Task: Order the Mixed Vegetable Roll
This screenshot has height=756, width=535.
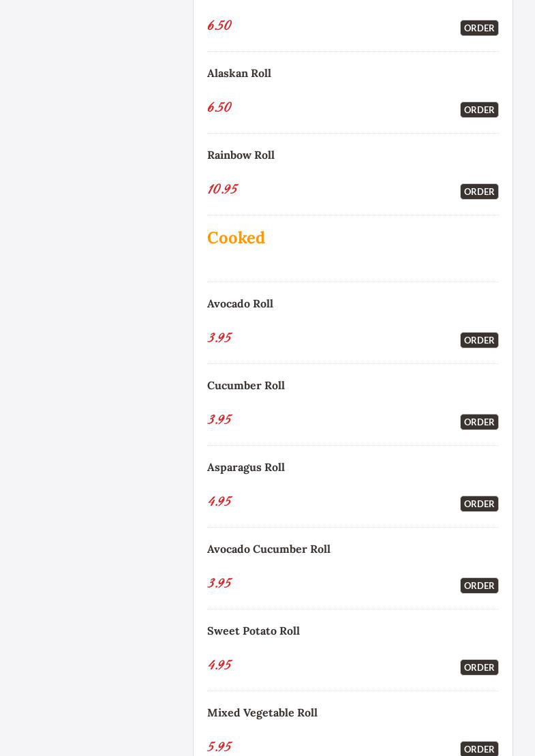Action: (x=479, y=749)
